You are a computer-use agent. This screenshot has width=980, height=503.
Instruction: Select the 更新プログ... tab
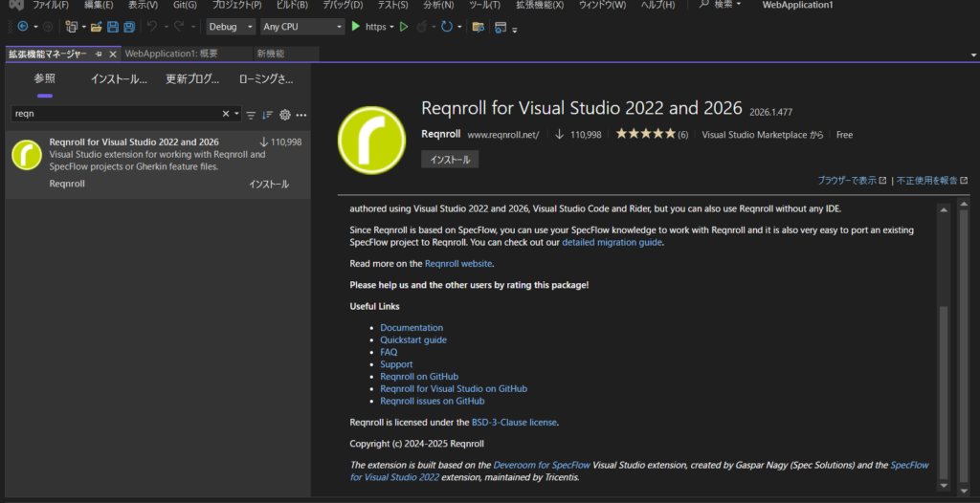point(192,79)
